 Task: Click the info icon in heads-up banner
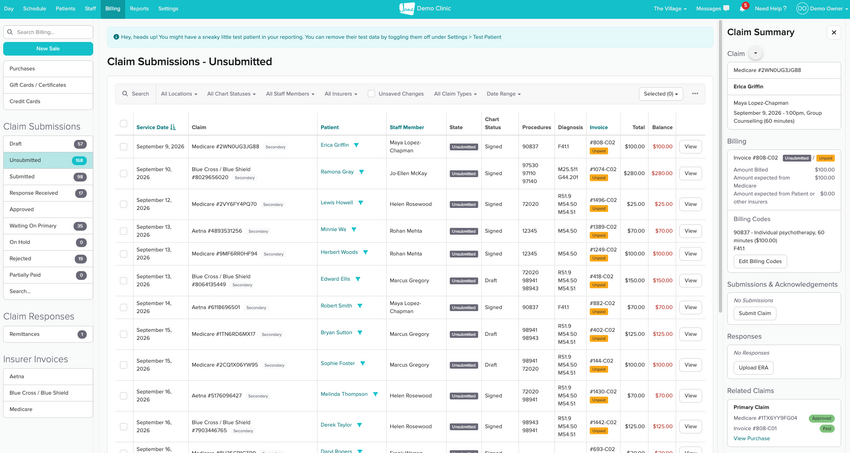point(116,37)
